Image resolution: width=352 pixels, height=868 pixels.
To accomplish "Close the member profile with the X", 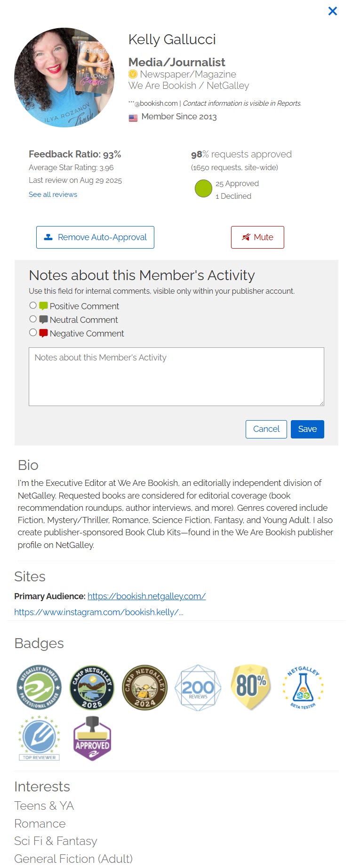I will point(333,11).
